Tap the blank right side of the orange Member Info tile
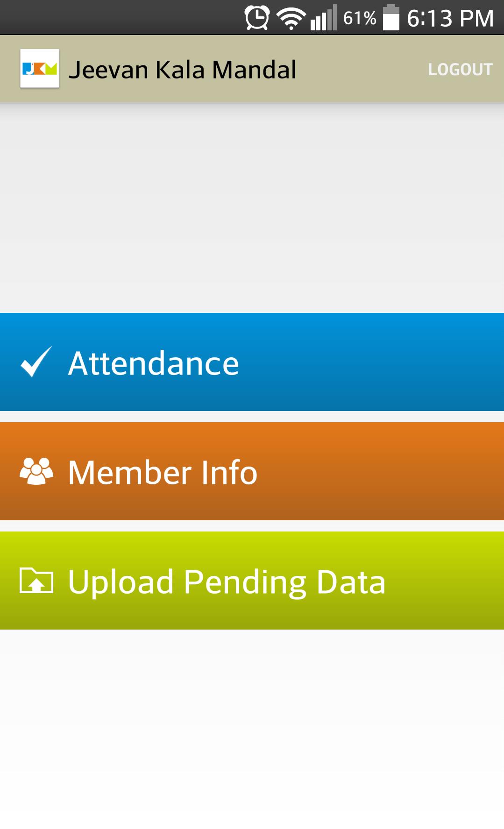The width and height of the screenshot is (504, 829). 397,471
